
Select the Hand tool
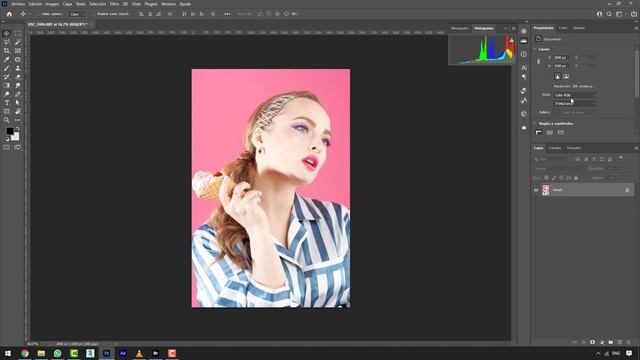pyautogui.click(x=18, y=111)
